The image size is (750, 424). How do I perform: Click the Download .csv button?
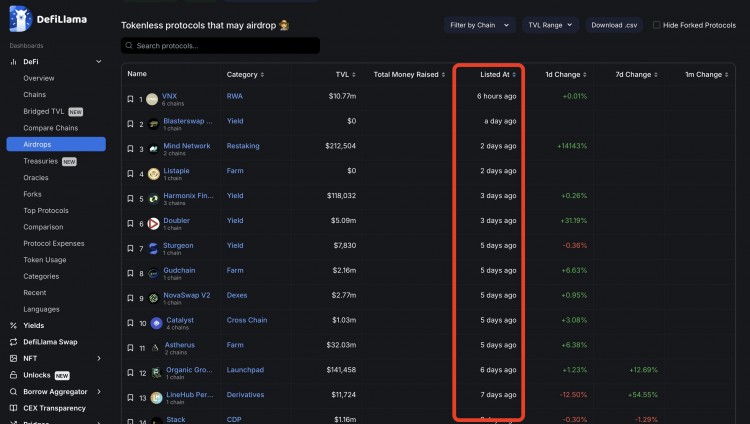613,25
